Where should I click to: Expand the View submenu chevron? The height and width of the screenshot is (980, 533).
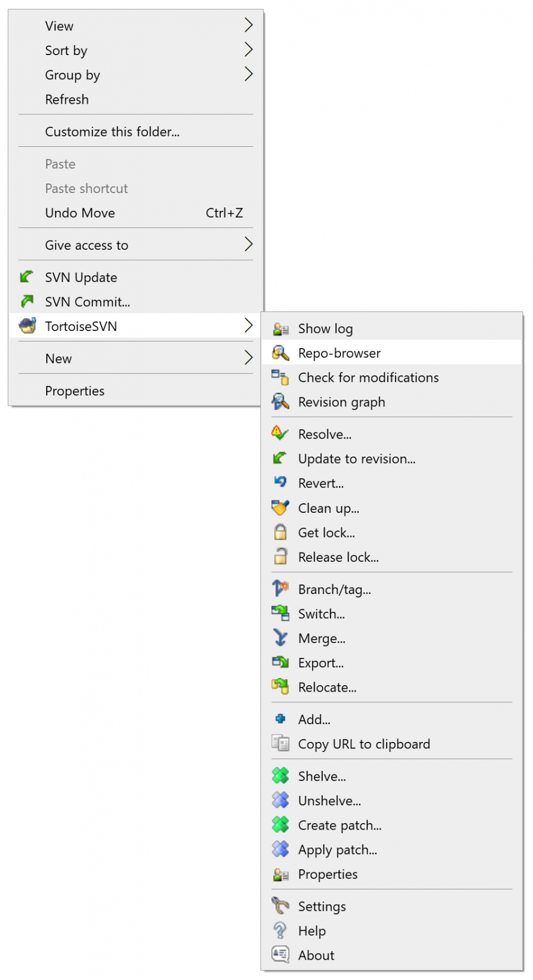pos(249,25)
